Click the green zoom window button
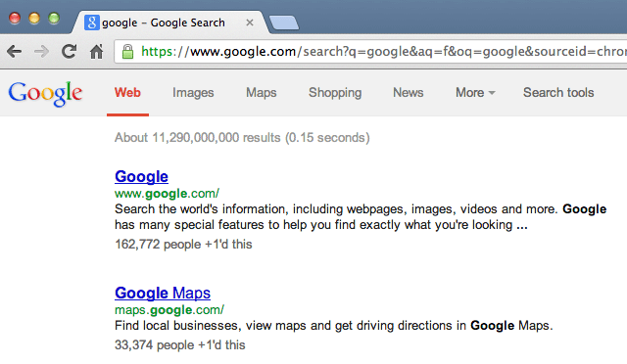 coord(54,18)
